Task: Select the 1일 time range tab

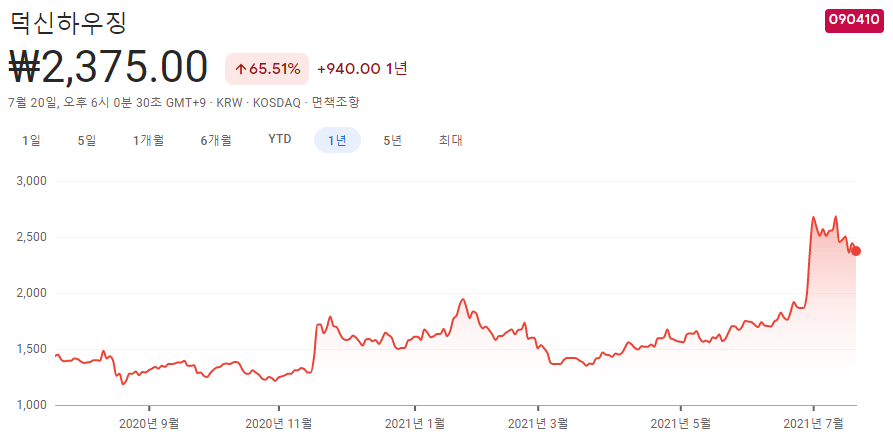Action: 31,141
